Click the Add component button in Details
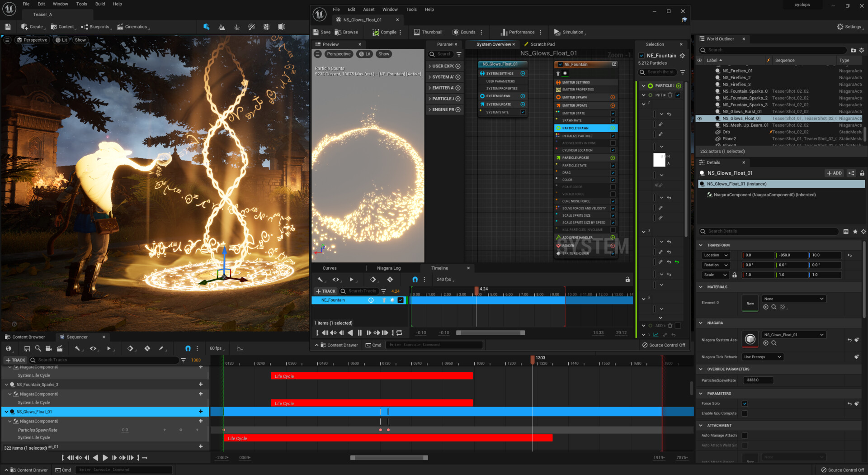868x475 pixels. [834, 173]
